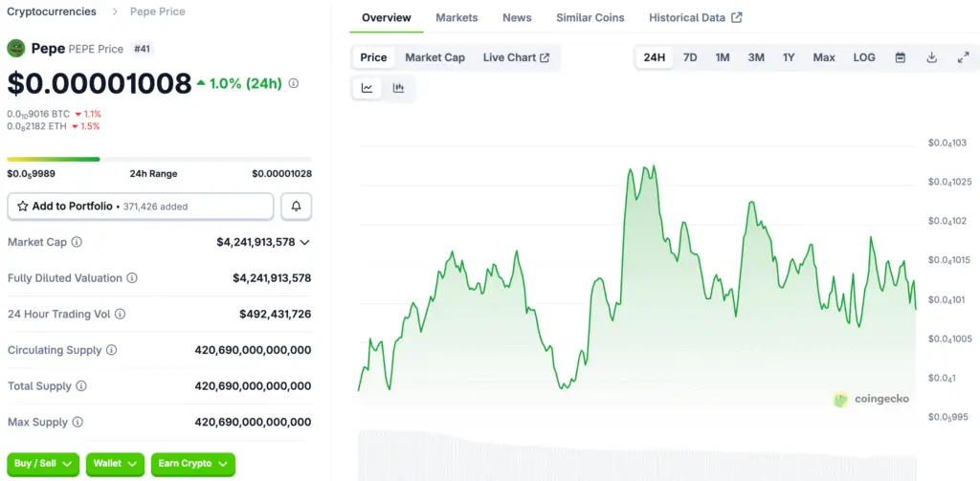The width and height of the screenshot is (980, 481).
Task: Switch to candlestick chart view icon
Action: click(x=398, y=88)
